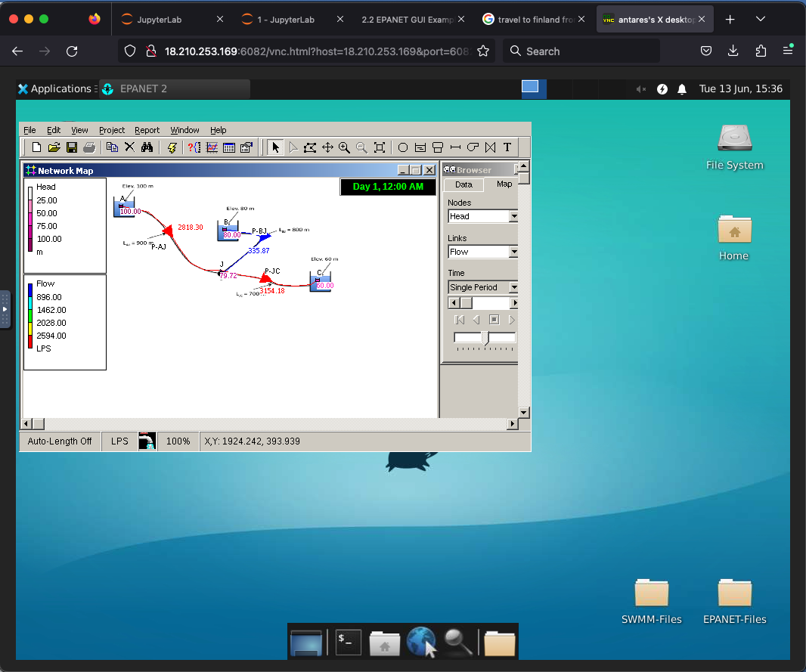Play animation backward
The width and height of the screenshot is (806, 672).
(x=476, y=320)
